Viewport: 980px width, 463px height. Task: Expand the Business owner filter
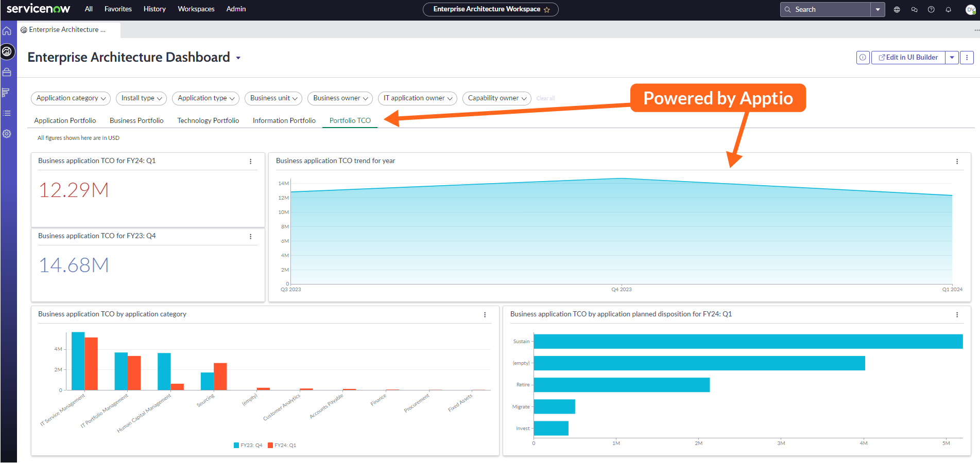pos(340,98)
